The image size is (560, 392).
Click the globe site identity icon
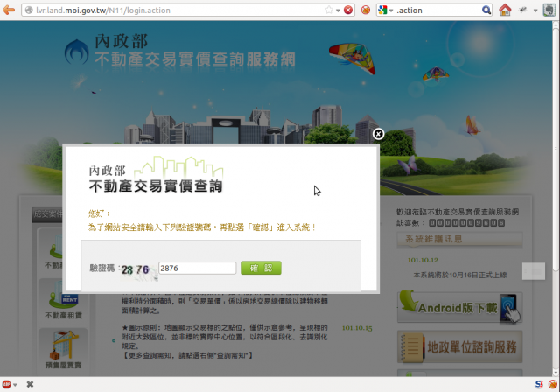[29, 10]
